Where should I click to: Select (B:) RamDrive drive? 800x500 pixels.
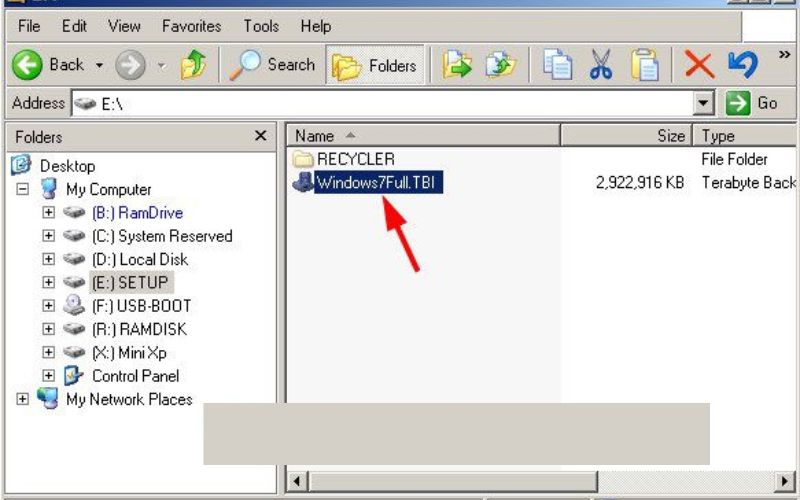(x=137, y=212)
